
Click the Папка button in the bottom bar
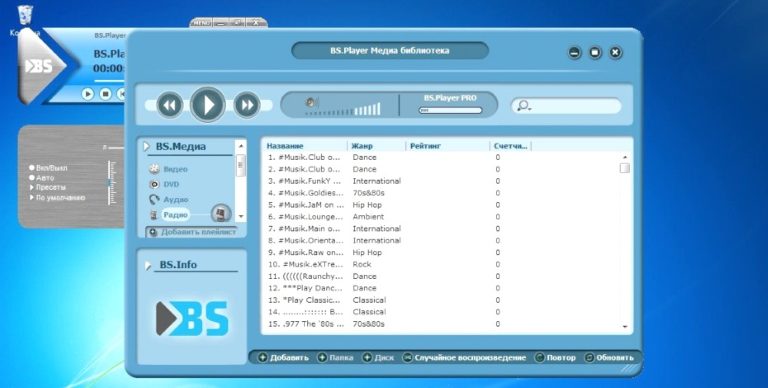(336, 358)
